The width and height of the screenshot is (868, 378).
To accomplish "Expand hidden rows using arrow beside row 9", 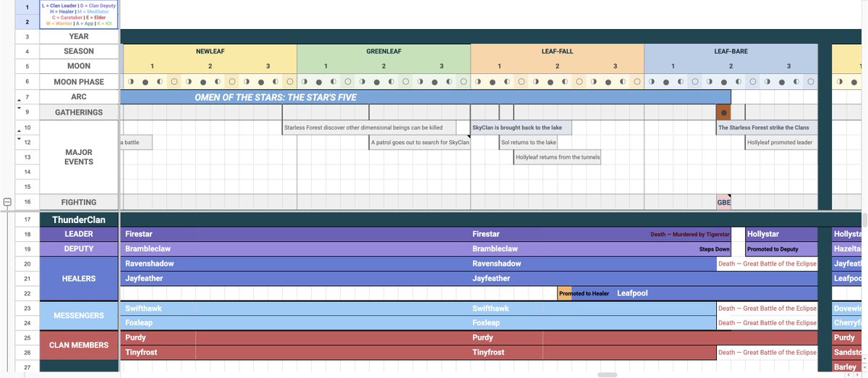I will click(19, 108).
